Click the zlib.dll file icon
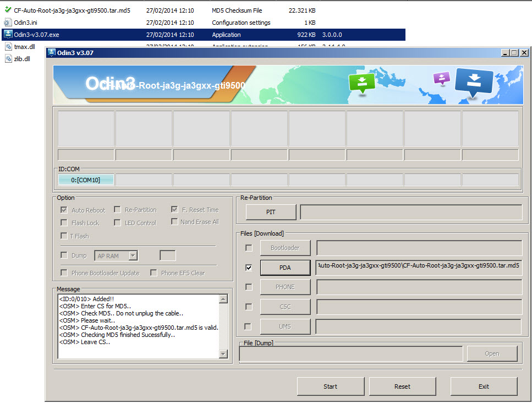This screenshot has height=403, width=532. [x=8, y=59]
